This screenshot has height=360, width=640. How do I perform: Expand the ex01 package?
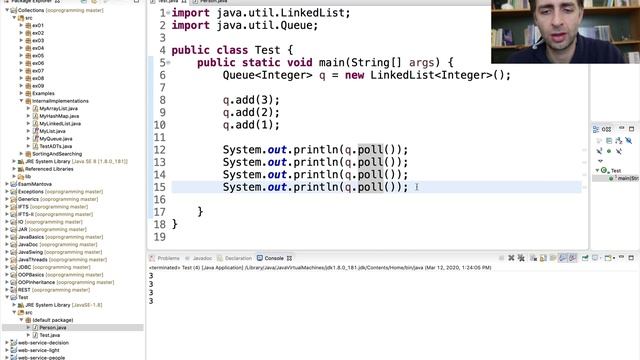[21, 25]
